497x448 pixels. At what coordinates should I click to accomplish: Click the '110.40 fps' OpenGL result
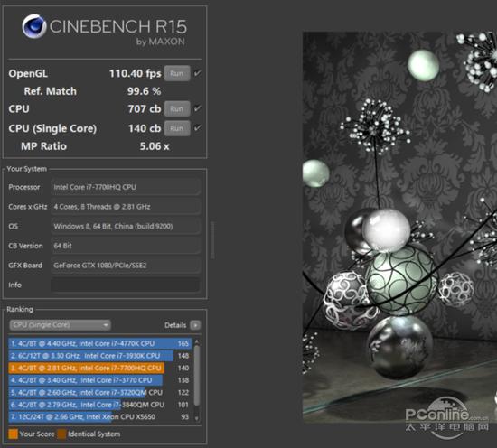(x=136, y=73)
